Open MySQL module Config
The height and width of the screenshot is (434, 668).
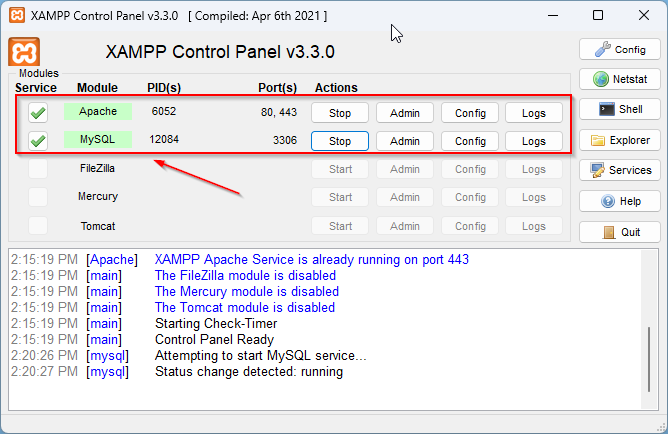coord(470,141)
